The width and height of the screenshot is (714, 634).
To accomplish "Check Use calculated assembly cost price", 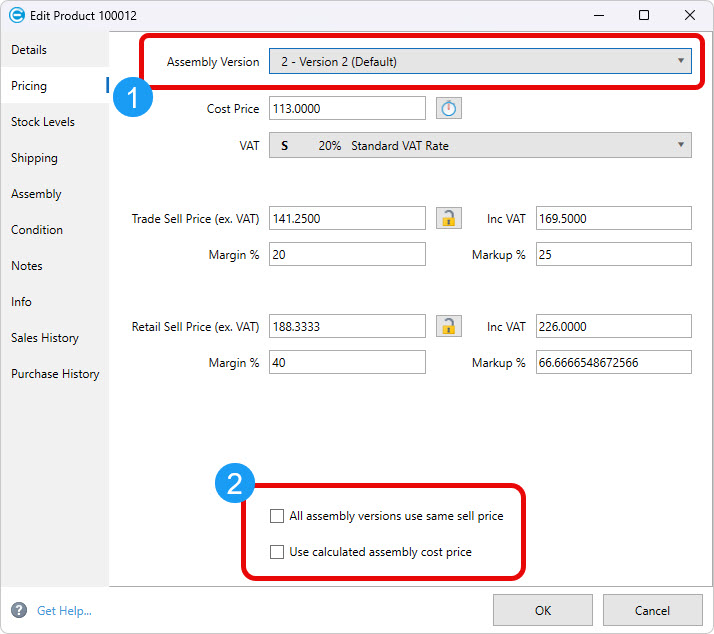I will click(277, 552).
